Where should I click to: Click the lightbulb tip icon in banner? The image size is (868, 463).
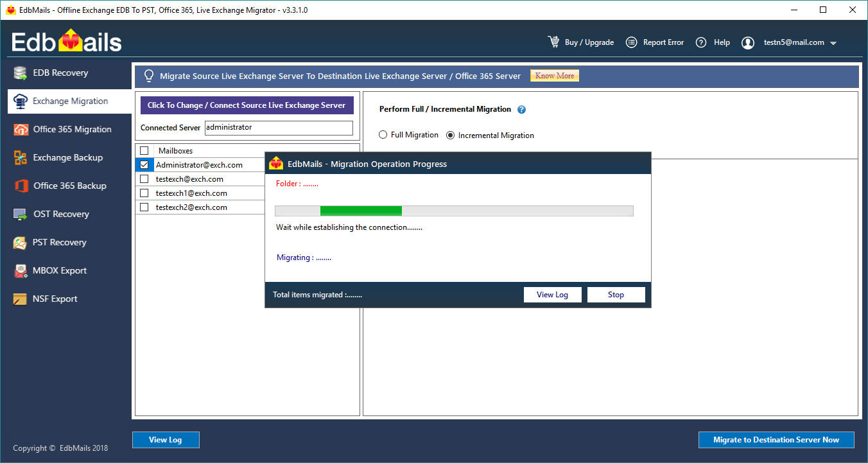pos(149,76)
